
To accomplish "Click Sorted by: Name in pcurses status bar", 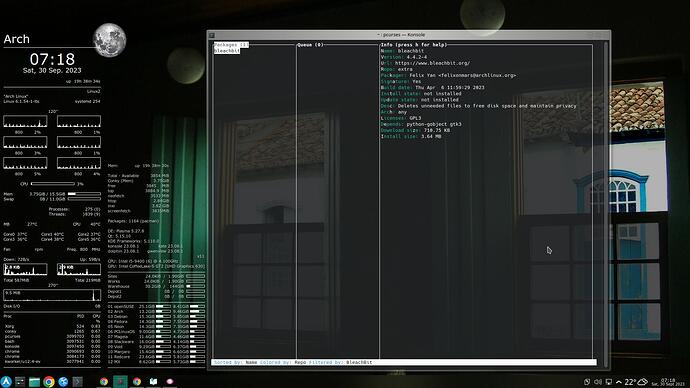I will pos(235,362).
